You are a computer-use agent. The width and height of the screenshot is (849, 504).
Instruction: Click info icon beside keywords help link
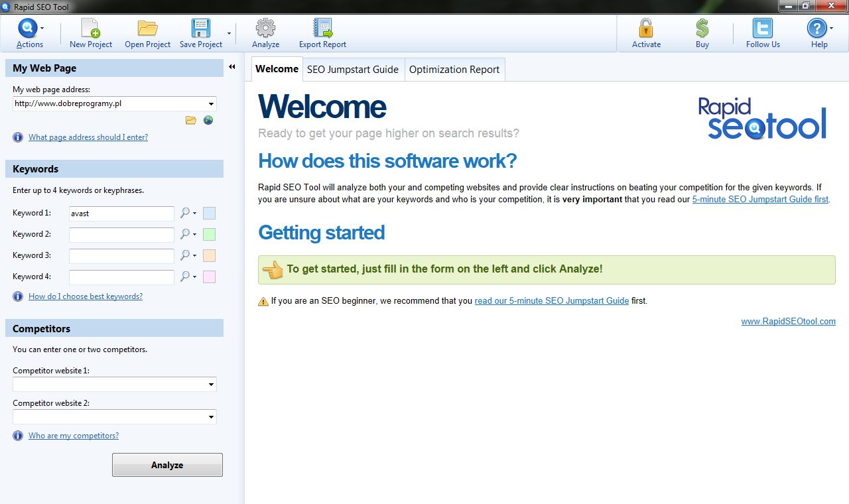coord(18,296)
